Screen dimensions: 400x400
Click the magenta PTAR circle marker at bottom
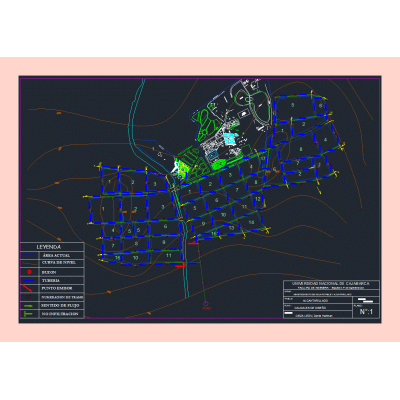tap(206, 303)
